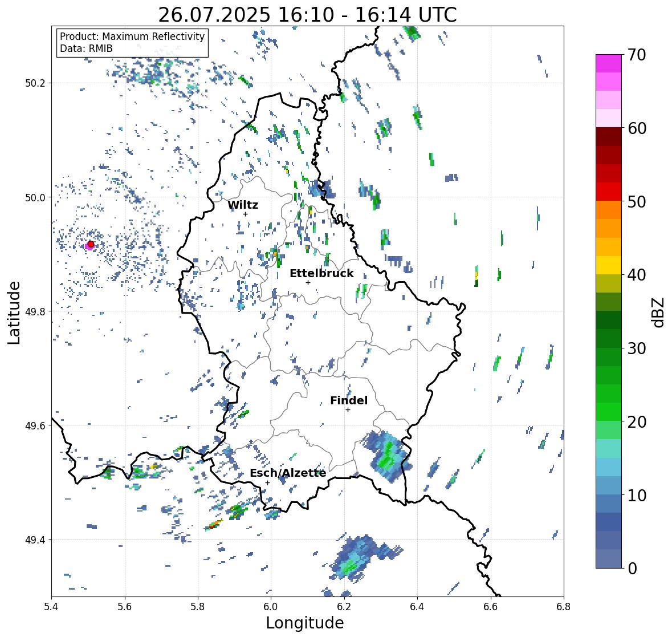
Task: Pick the yellow 40 dBZ colorbar segment
Action: (x=609, y=265)
